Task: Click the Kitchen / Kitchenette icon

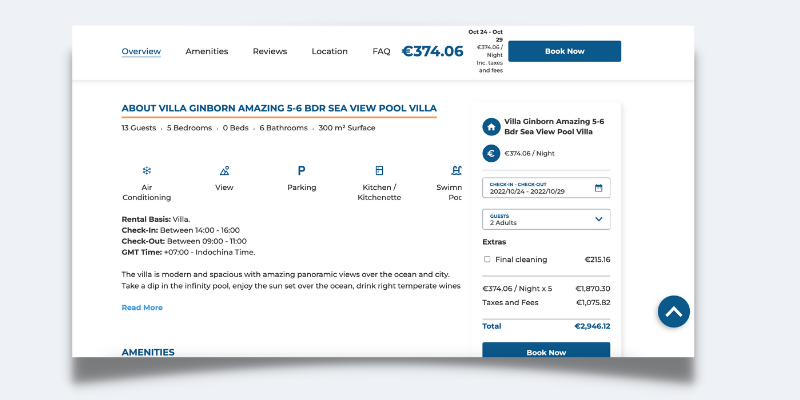Action: [x=379, y=170]
